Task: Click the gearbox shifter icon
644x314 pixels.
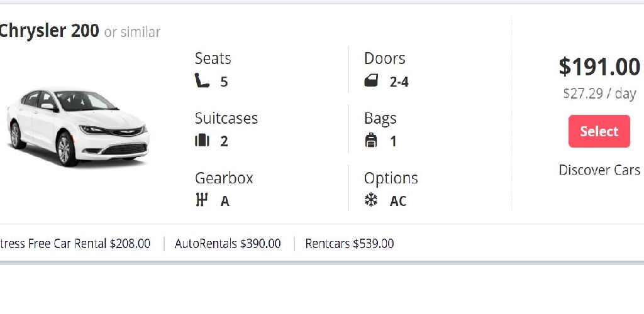Action: 201,200
